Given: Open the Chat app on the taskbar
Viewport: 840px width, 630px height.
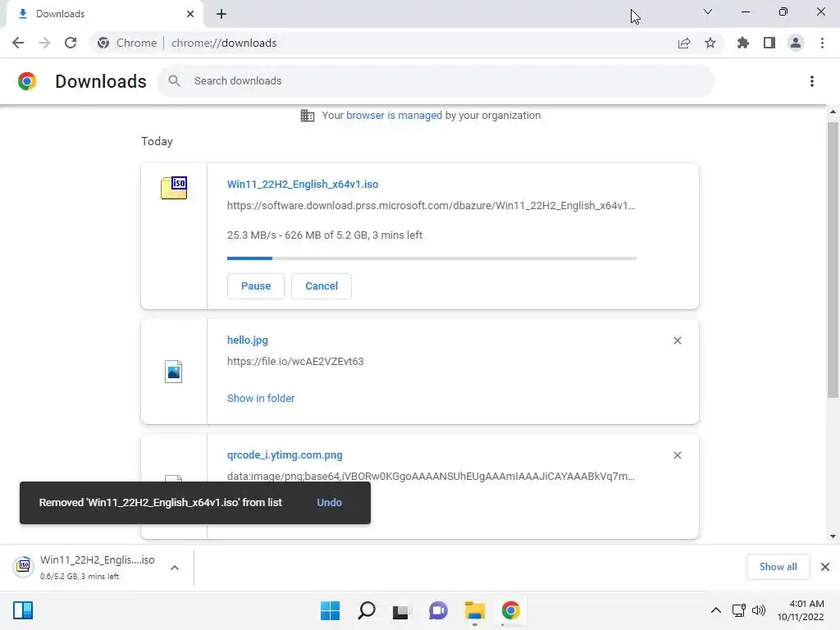Looking at the screenshot, I should click(438, 610).
